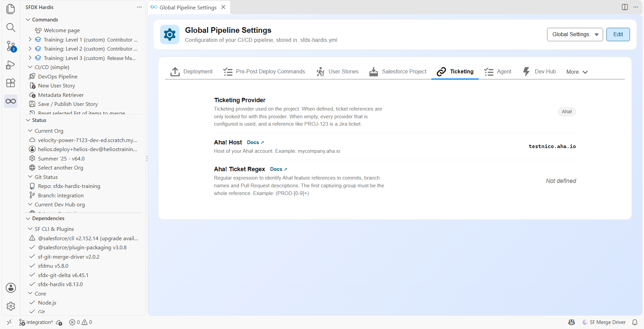Viewport: 644px width, 329px height.
Task: Open the Manage gear icon
Action: pyautogui.click(x=11, y=306)
